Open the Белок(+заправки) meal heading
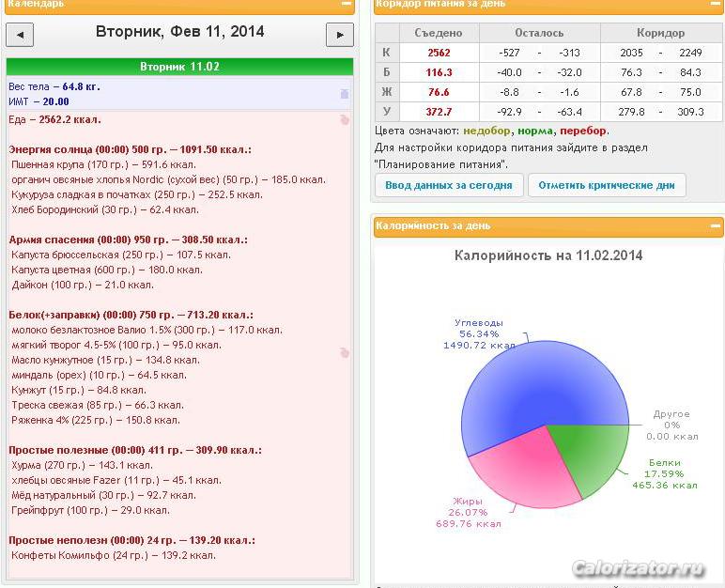725x588 pixels. point(131,315)
